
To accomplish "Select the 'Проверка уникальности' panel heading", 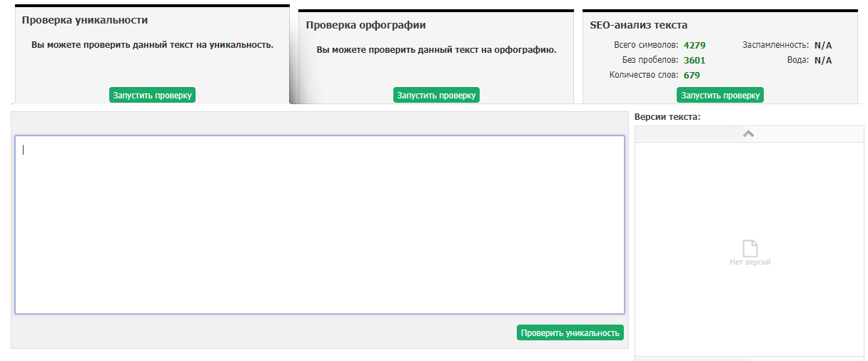I will pyautogui.click(x=85, y=21).
